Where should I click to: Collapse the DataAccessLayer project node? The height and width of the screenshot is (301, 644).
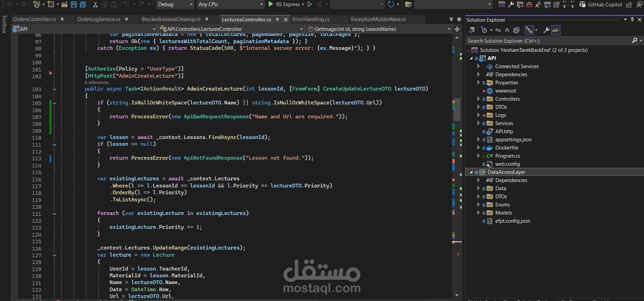coord(471,172)
